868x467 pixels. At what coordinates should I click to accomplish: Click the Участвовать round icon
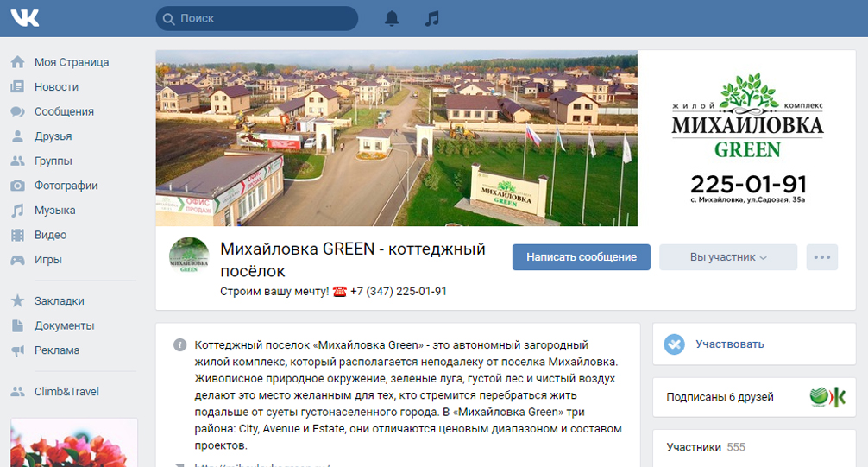coord(674,344)
